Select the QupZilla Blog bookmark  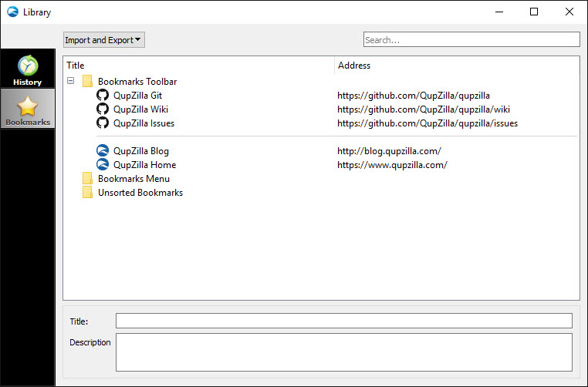click(141, 151)
